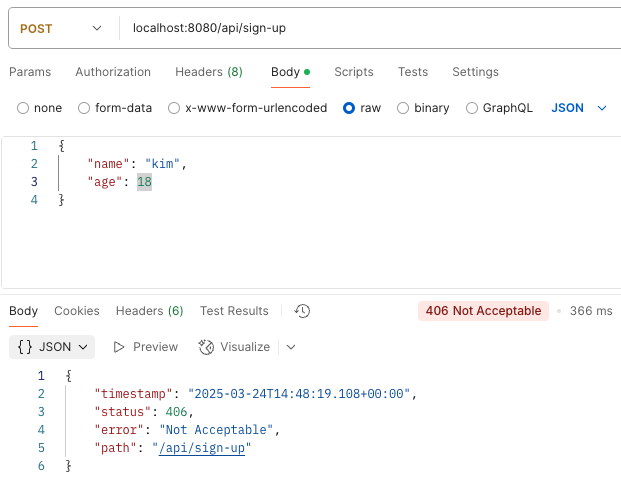This screenshot has height=482, width=621.
Task: Open the response history clock icon
Action: (303, 311)
